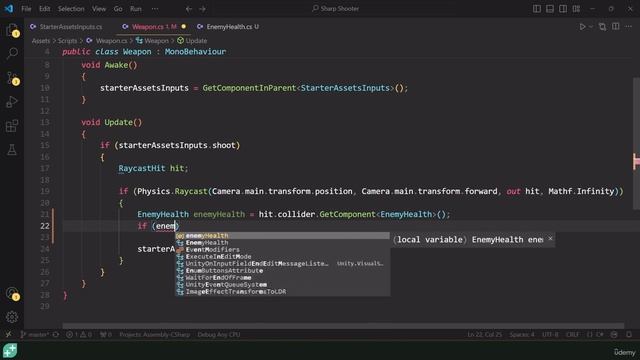Open the View menu
This screenshot has width=640, height=360.
(99, 9)
